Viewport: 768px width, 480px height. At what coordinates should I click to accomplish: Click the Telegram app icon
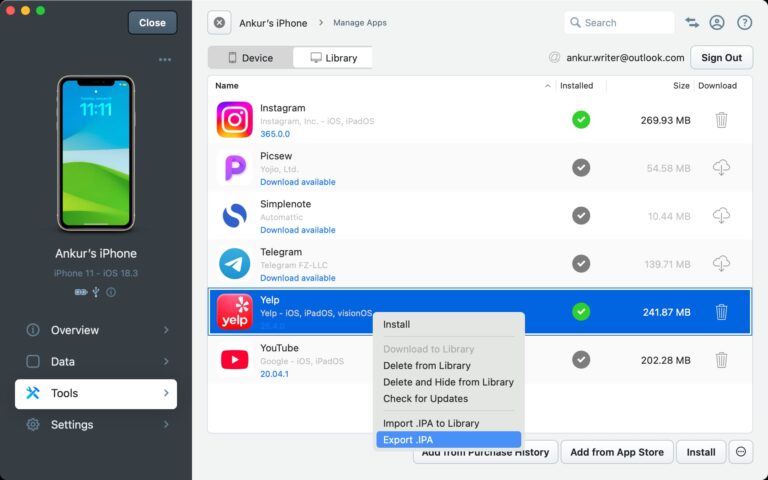235,264
